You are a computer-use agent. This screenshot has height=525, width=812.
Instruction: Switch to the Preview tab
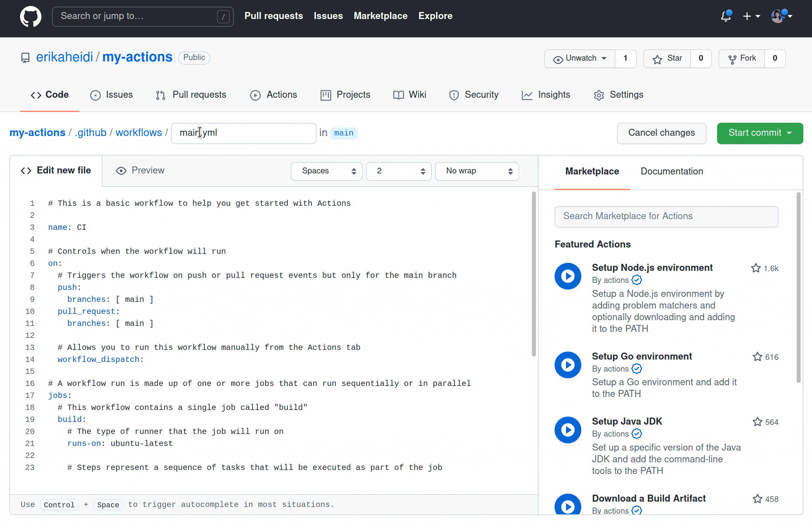[140, 170]
